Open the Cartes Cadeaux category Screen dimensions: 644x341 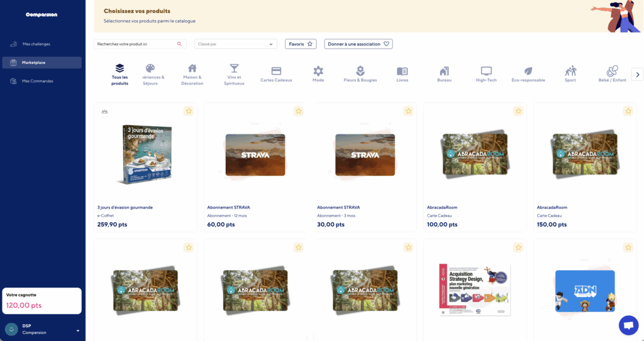point(276,72)
